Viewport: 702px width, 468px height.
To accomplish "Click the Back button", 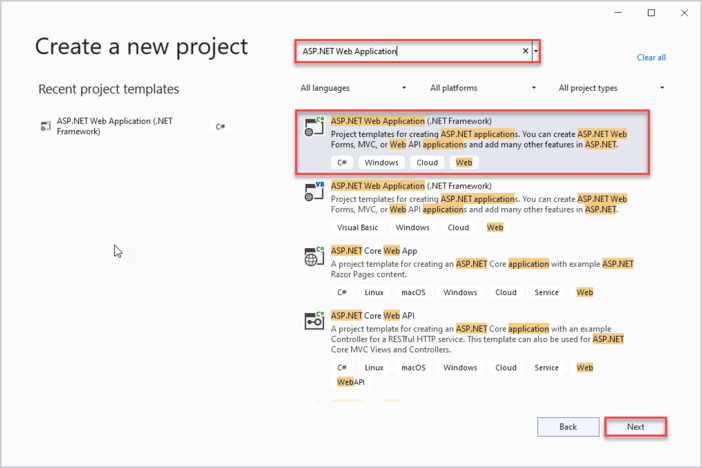I will click(568, 427).
